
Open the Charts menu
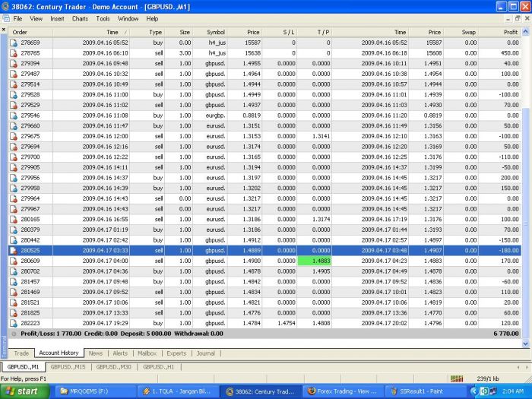pyautogui.click(x=80, y=18)
